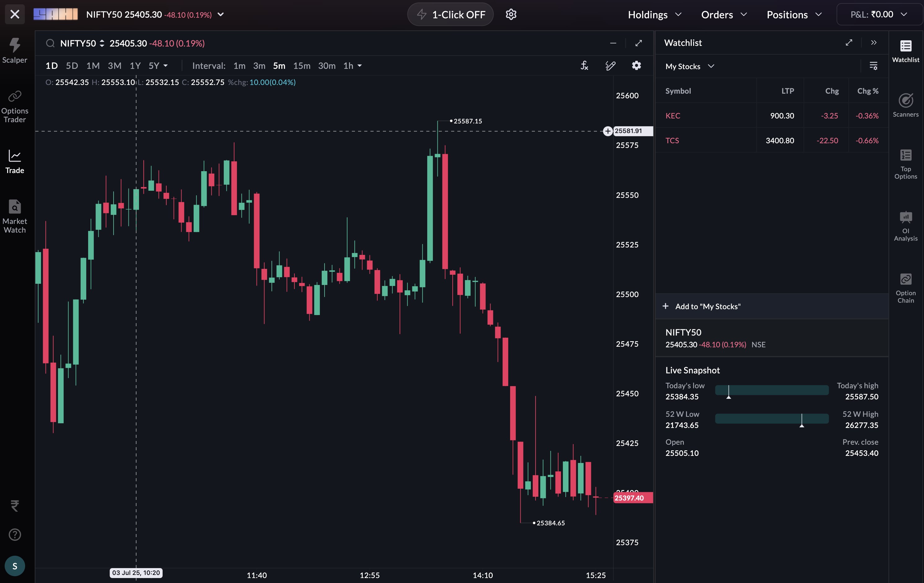Click Open value 25505.10
This screenshot has width=924, height=583.
(682, 453)
